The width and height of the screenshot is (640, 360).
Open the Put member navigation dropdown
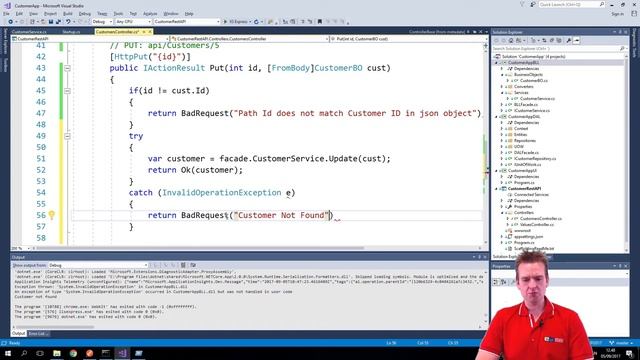tap(409, 39)
